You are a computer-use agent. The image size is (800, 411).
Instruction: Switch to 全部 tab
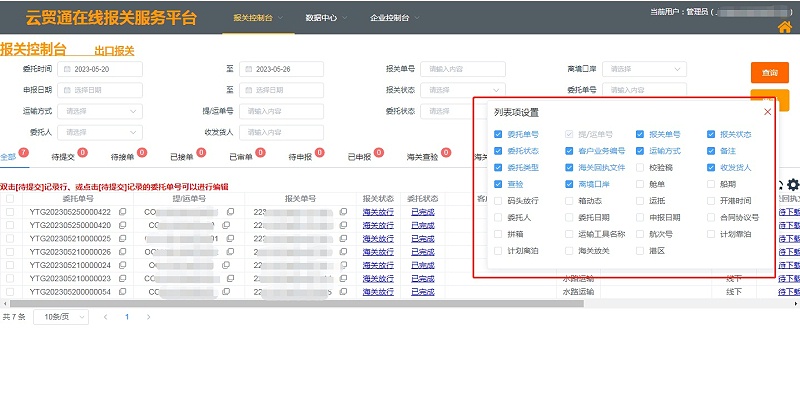click(8, 157)
